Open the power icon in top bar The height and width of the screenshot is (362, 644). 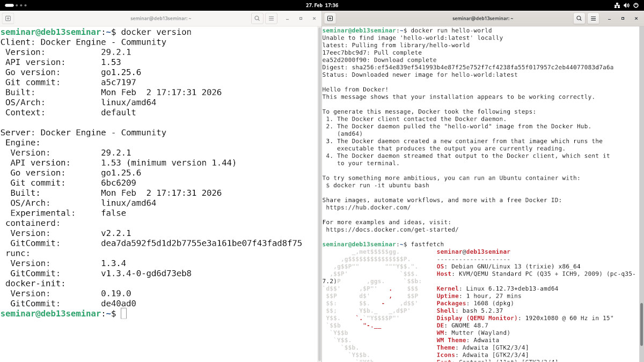(635, 5)
